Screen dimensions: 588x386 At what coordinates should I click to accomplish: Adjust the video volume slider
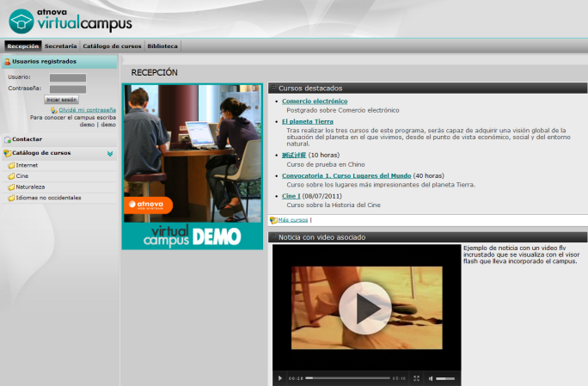(x=445, y=378)
